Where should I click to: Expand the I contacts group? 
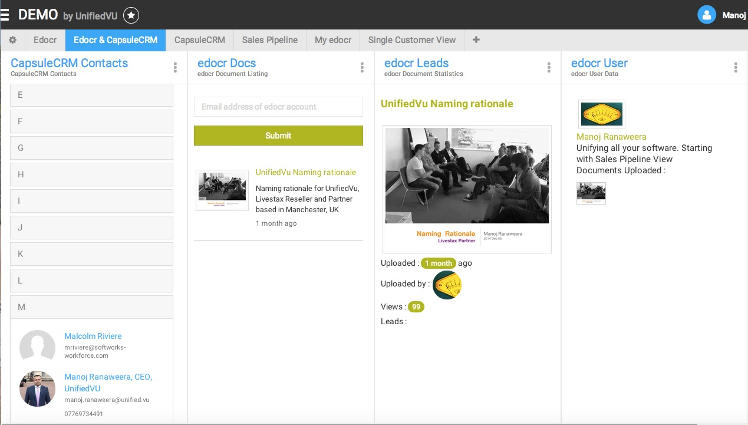point(92,201)
